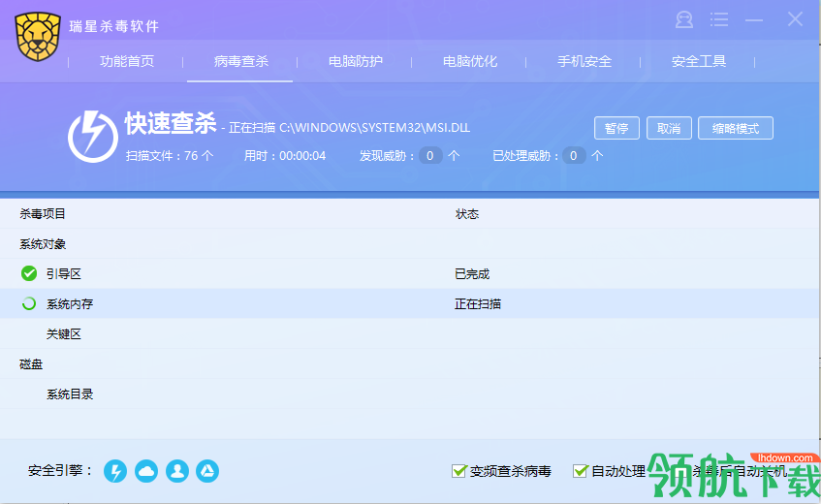Click the Rising lion shield logo
821x504 pixels.
click(x=38, y=36)
